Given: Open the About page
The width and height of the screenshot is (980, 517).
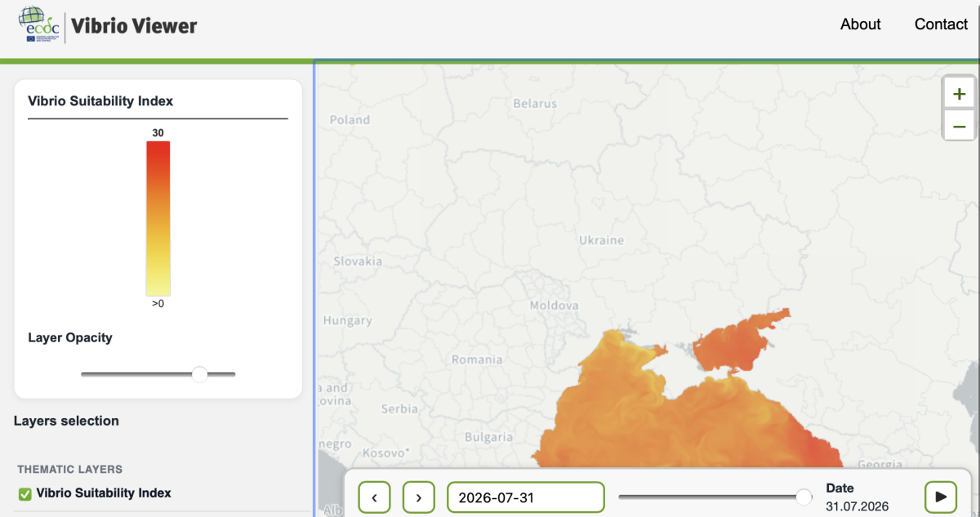Looking at the screenshot, I should [861, 25].
